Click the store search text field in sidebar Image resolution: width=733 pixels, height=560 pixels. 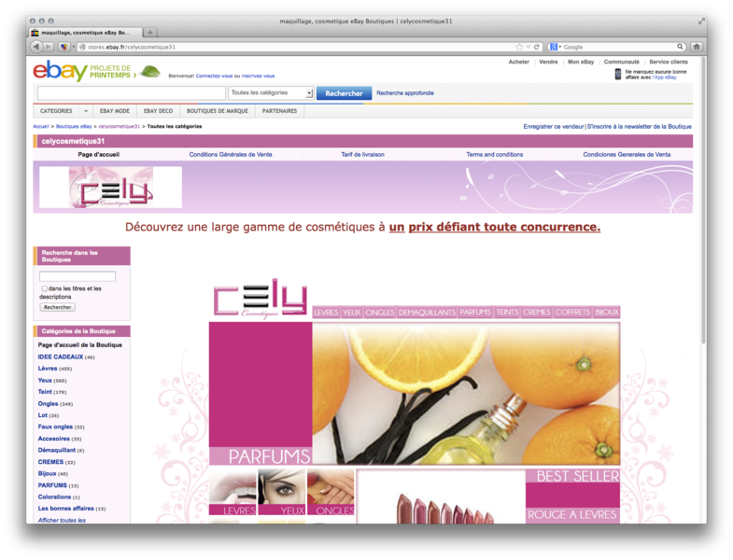pos(78,276)
